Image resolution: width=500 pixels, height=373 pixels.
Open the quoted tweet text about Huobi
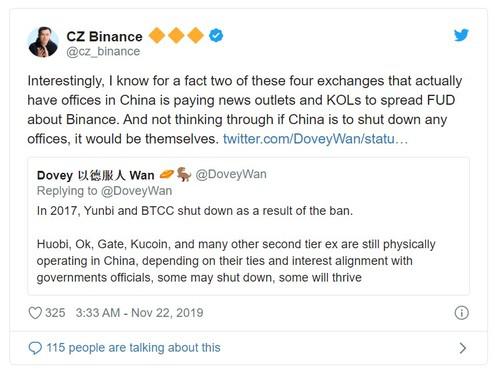pos(236,261)
